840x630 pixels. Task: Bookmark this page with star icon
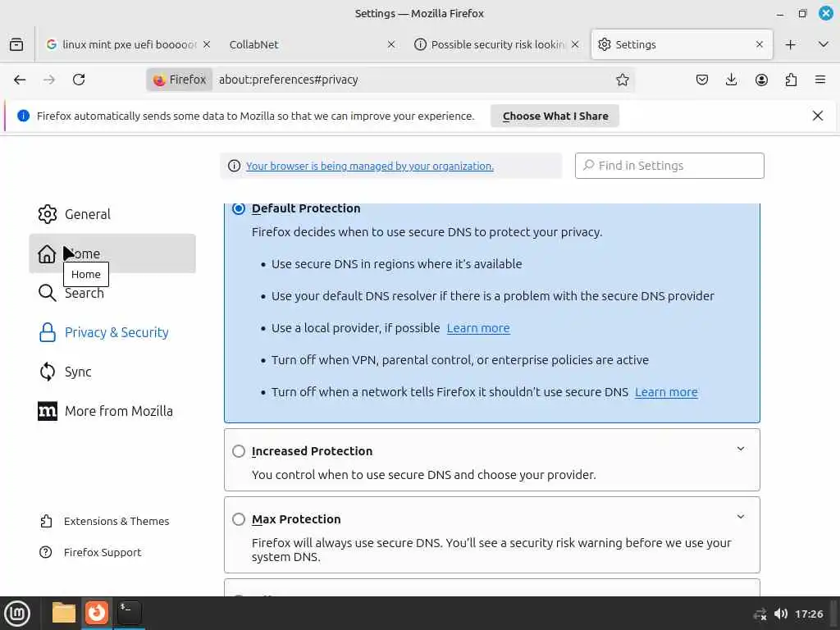(623, 80)
